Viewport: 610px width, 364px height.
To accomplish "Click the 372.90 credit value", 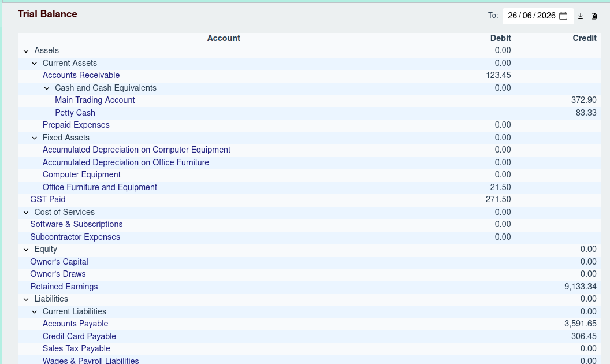I will click(x=584, y=100).
